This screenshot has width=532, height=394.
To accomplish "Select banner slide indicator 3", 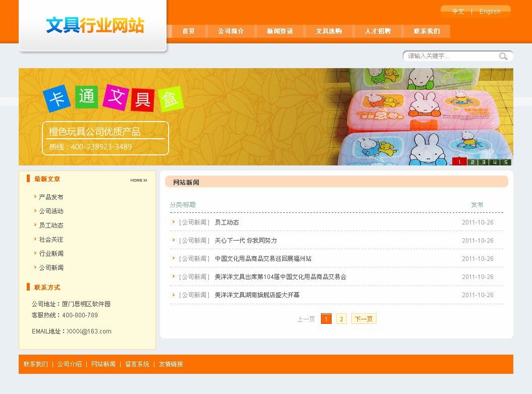I will click(484, 162).
